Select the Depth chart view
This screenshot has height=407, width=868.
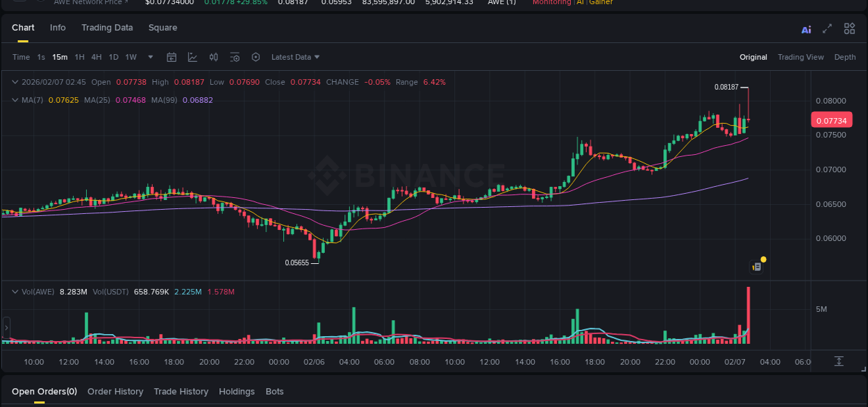coord(845,57)
